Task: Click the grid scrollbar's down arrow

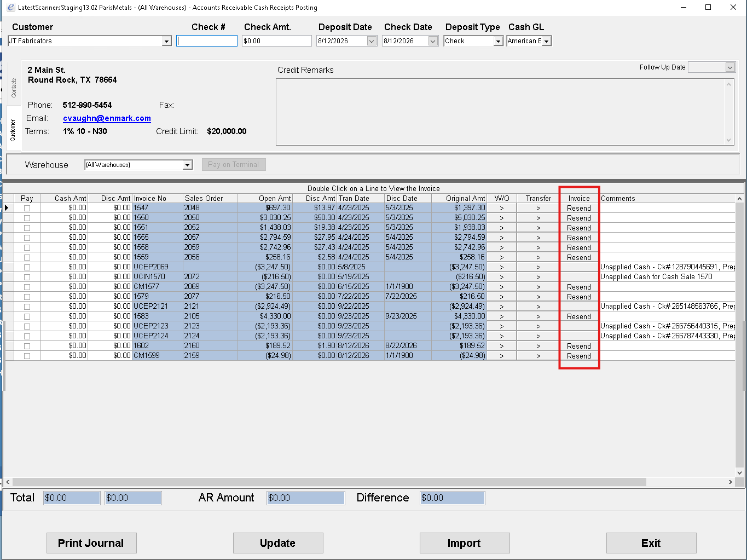Action: coord(740,473)
